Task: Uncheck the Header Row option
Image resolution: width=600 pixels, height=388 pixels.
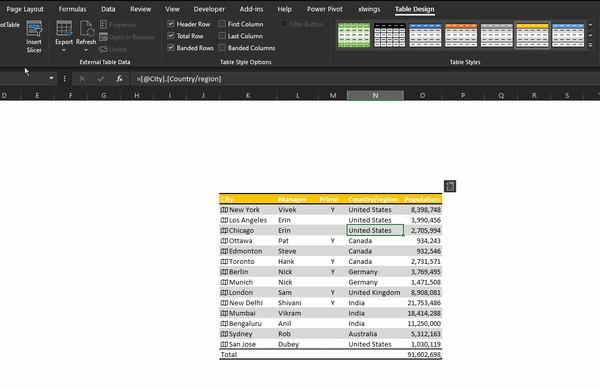Action: coord(171,24)
